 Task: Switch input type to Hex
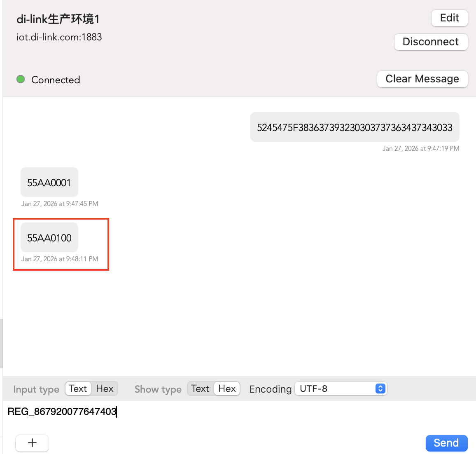point(105,388)
